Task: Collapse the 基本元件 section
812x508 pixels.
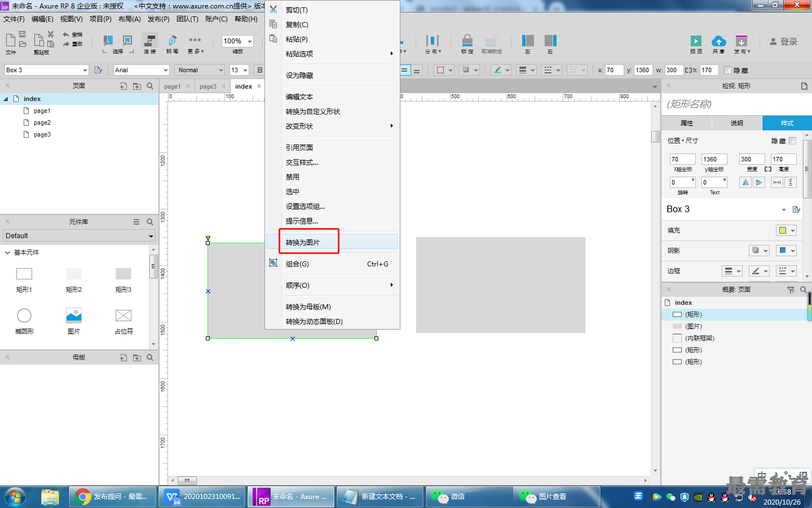Action: coord(7,252)
